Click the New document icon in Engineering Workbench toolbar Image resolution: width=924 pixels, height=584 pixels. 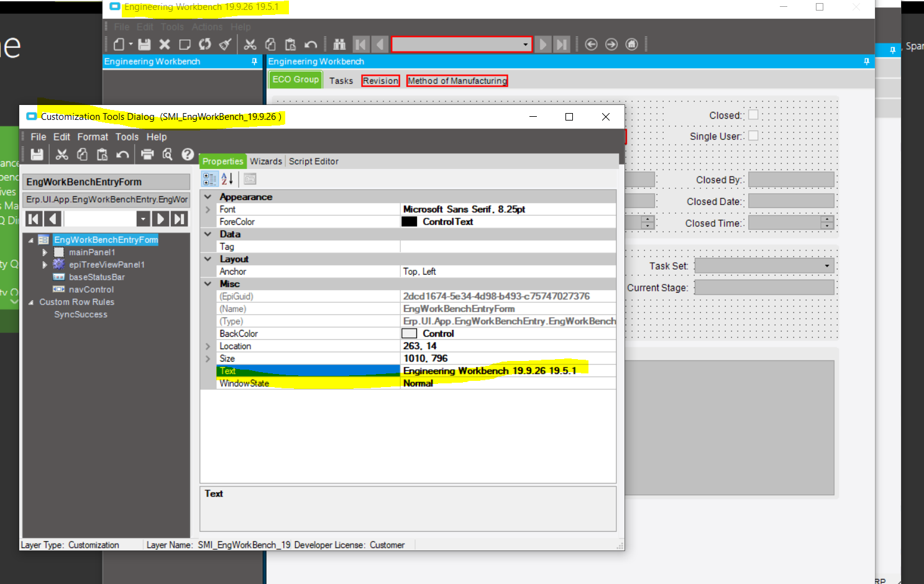tap(119, 44)
